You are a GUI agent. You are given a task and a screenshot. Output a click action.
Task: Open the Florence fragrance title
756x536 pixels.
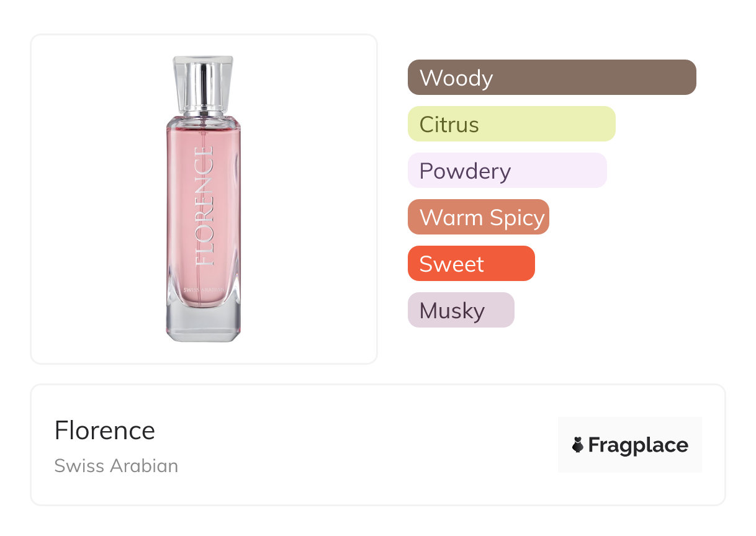coord(104,431)
